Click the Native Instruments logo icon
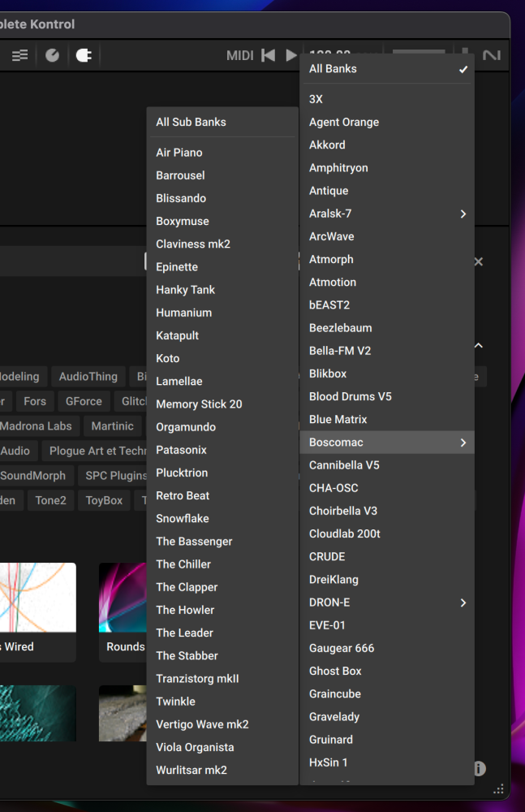The image size is (525, 812). pyautogui.click(x=492, y=55)
